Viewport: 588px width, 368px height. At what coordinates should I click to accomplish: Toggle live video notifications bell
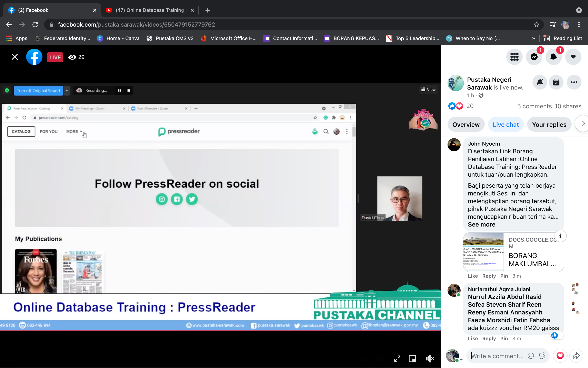click(x=540, y=82)
